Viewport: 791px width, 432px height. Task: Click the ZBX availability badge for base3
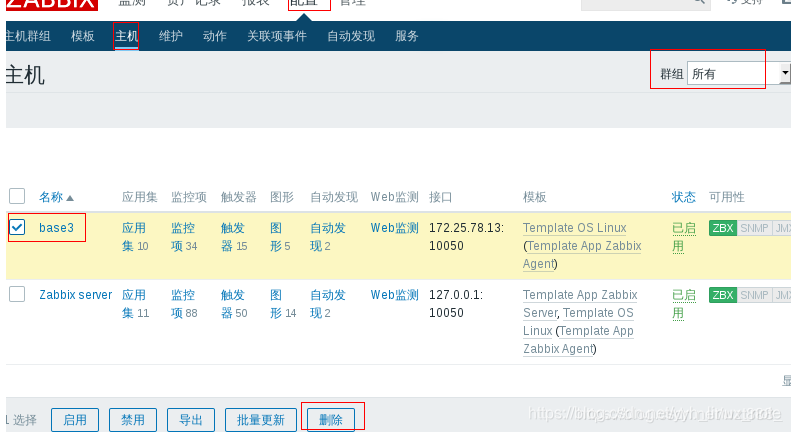[722, 228]
